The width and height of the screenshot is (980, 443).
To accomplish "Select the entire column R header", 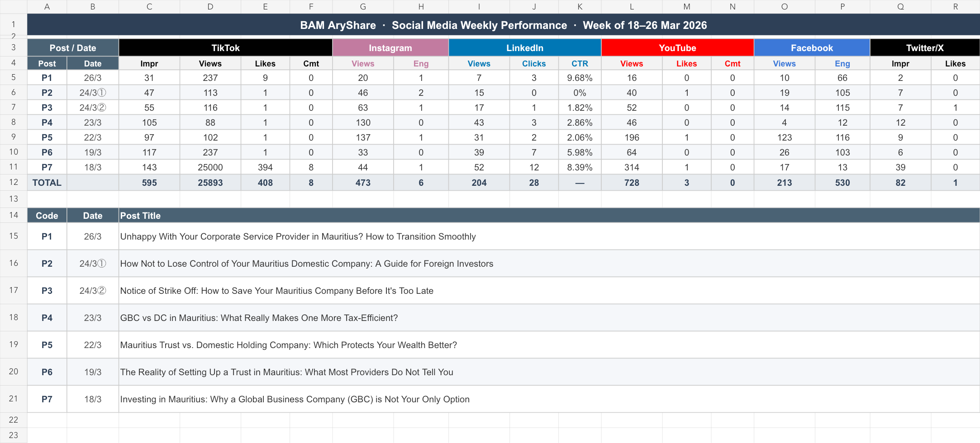I will [955, 7].
